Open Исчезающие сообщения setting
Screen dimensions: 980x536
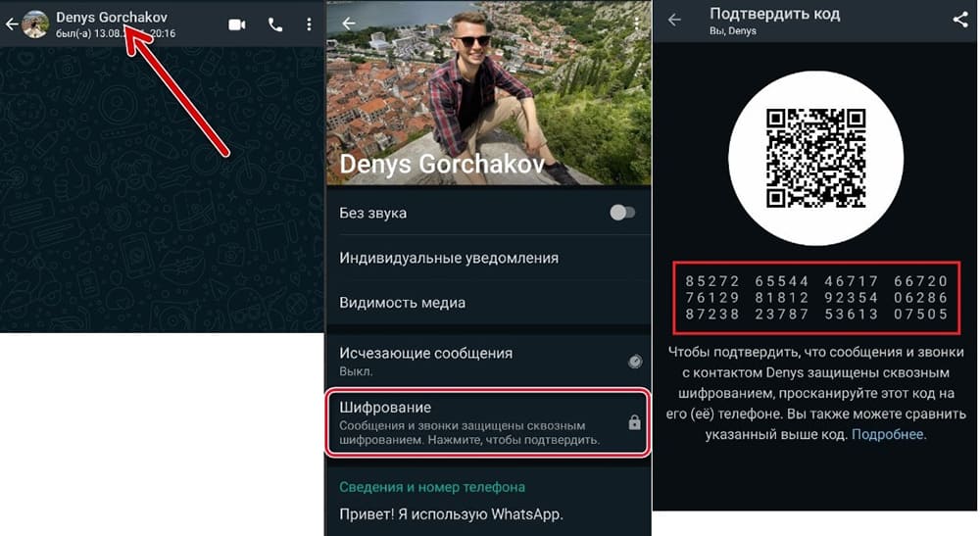click(488, 361)
